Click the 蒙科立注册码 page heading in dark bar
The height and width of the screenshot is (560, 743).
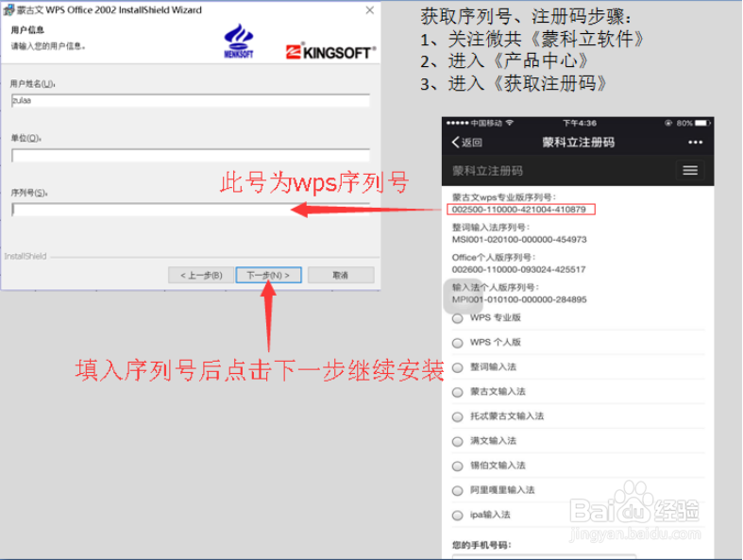coord(487,171)
